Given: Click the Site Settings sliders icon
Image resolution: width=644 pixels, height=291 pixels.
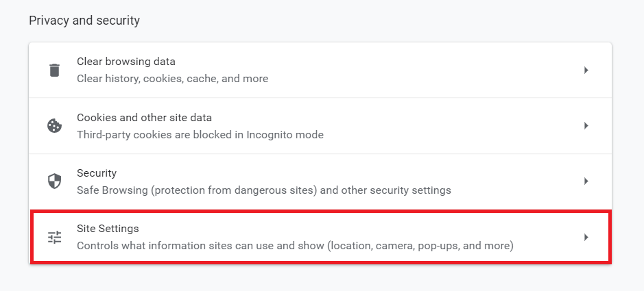Looking at the screenshot, I should click(x=54, y=237).
